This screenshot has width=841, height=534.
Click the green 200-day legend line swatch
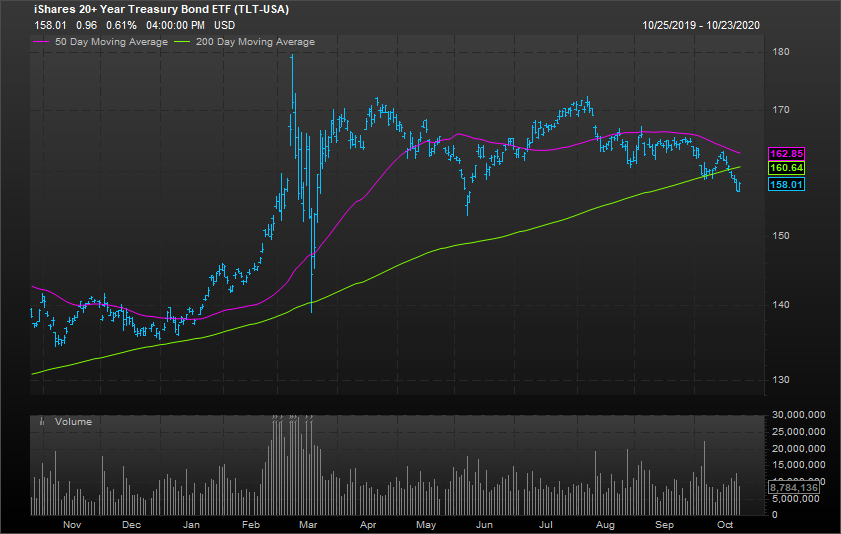click(182, 42)
